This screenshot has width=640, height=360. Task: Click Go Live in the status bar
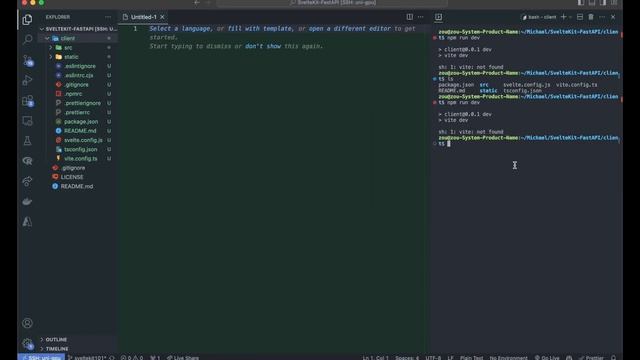547,358
